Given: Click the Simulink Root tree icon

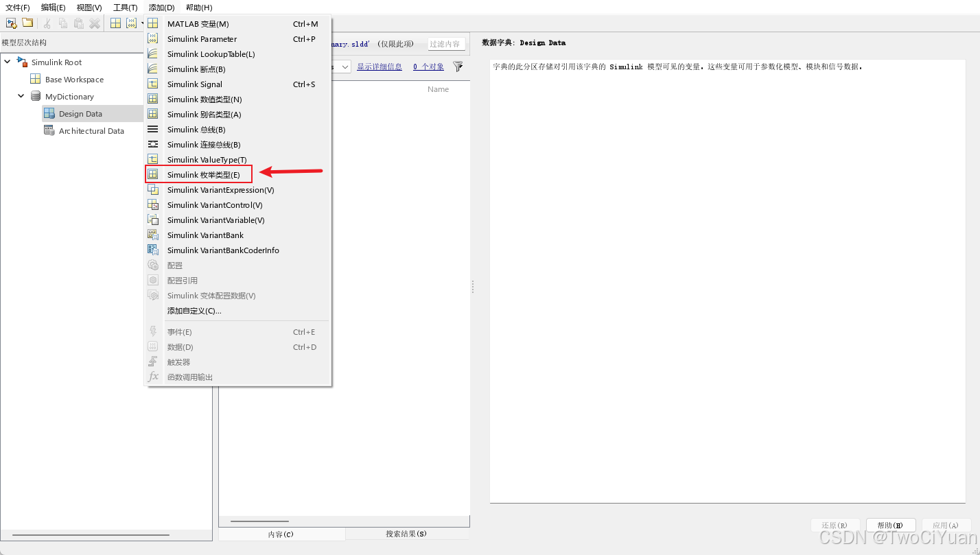Looking at the screenshot, I should pyautogui.click(x=22, y=62).
